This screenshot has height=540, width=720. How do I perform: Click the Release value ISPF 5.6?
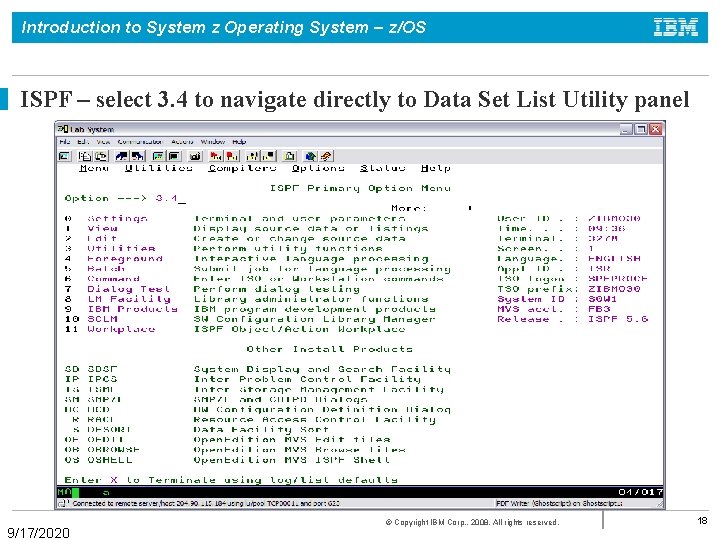click(618, 320)
